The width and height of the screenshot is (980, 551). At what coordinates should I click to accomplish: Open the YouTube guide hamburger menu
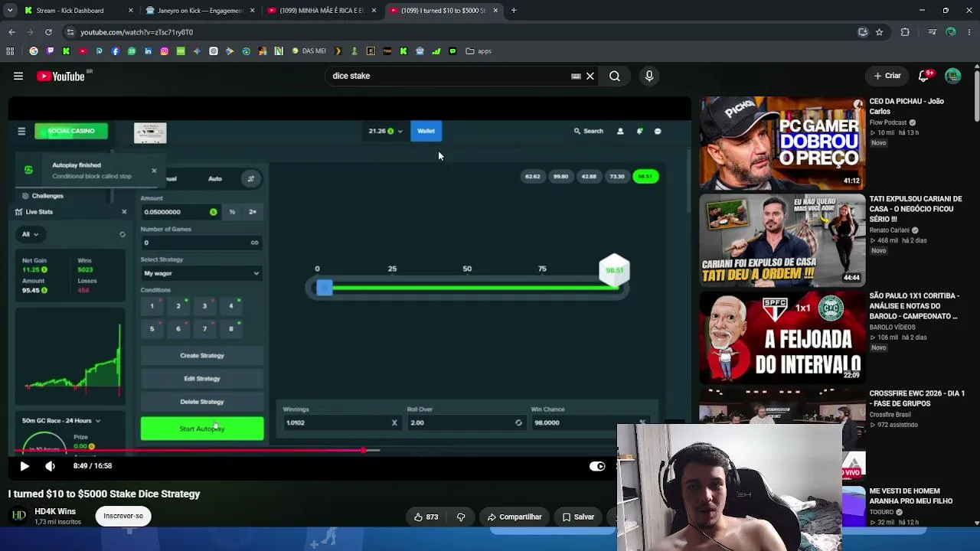[x=18, y=76]
